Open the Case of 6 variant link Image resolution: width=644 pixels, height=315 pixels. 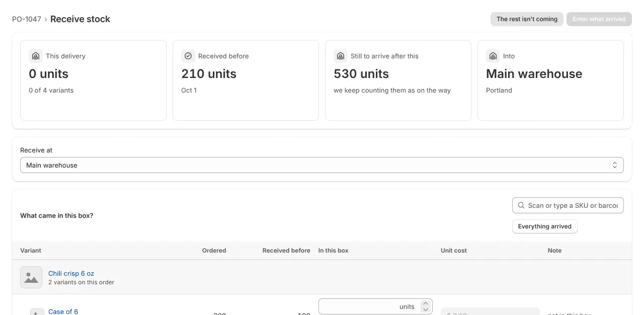(63, 311)
